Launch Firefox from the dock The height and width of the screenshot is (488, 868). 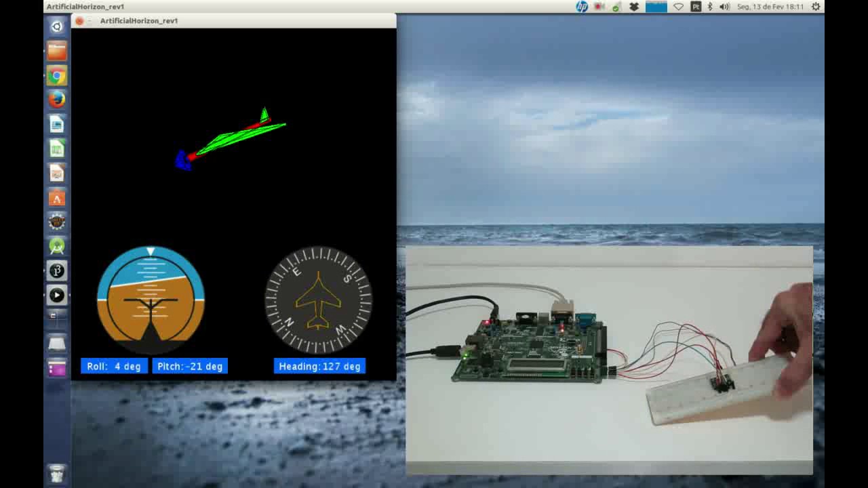tap(57, 100)
